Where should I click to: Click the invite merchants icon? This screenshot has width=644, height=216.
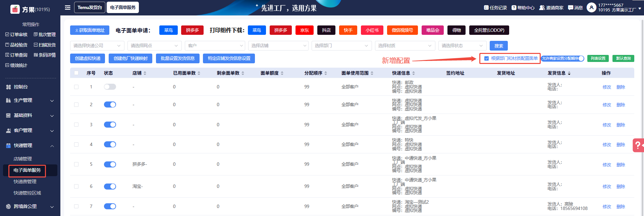click(542, 8)
